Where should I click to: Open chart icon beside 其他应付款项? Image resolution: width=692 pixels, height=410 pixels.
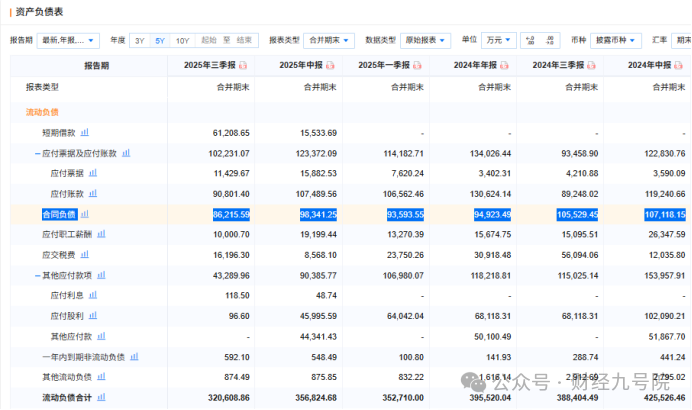point(101,275)
